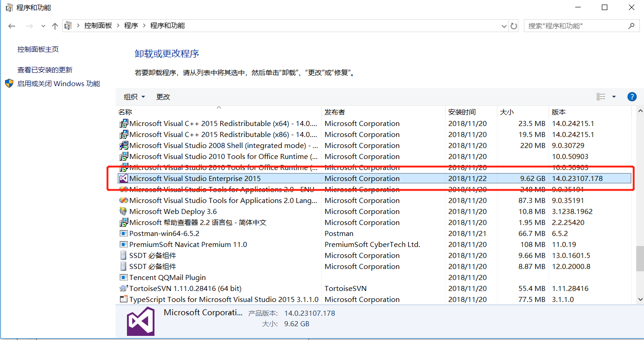
Task: Click the TortoiseSVN turtle icon
Action: (123, 288)
